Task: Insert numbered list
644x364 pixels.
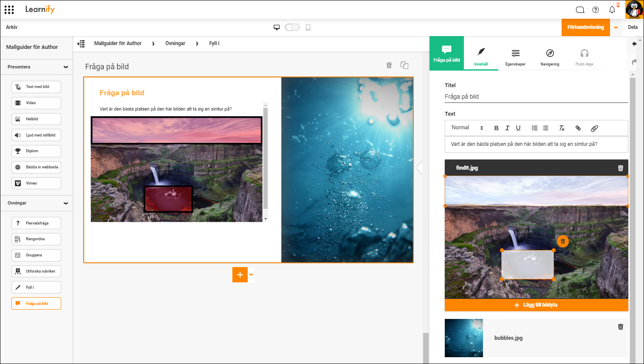Action: tap(534, 128)
